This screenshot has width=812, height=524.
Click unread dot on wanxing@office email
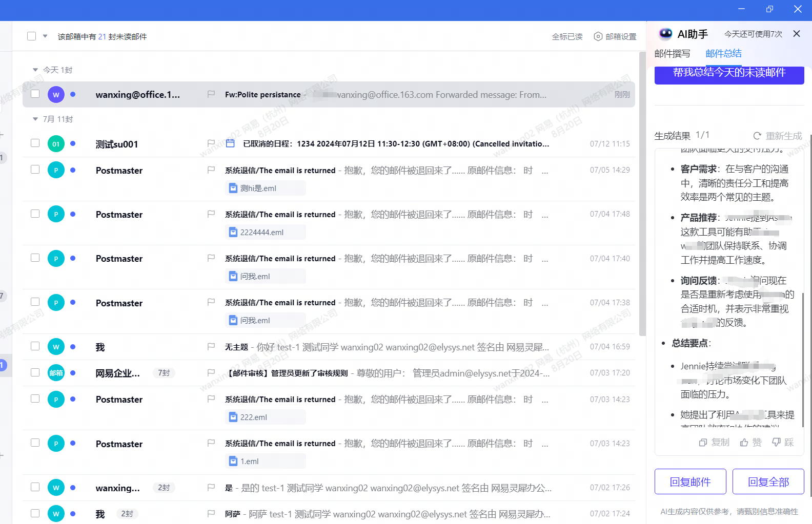point(73,94)
